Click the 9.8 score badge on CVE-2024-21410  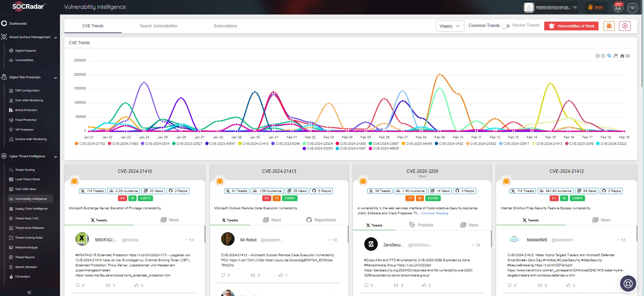pyautogui.click(x=122, y=198)
